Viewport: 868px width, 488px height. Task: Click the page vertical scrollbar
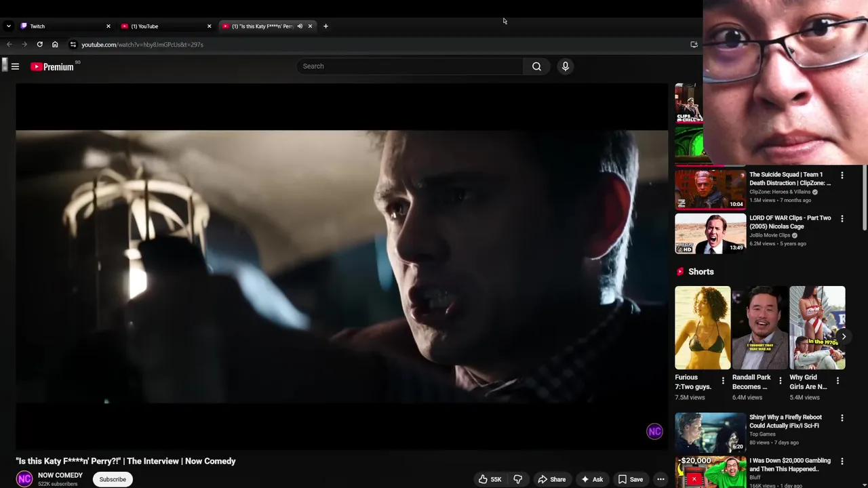[x=865, y=197]
